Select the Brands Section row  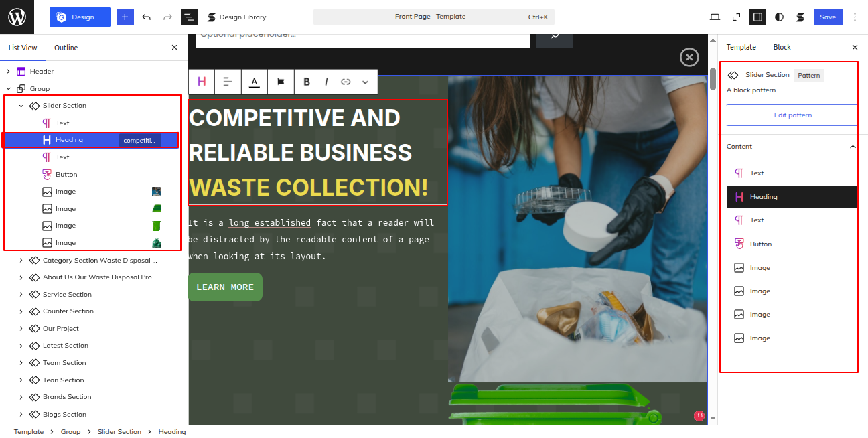tap(94, 397)
